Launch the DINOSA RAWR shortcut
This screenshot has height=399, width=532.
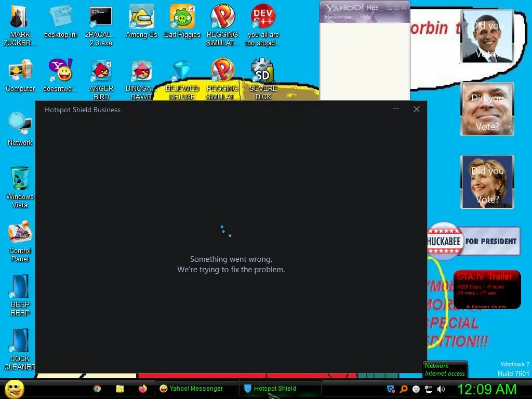141,79
